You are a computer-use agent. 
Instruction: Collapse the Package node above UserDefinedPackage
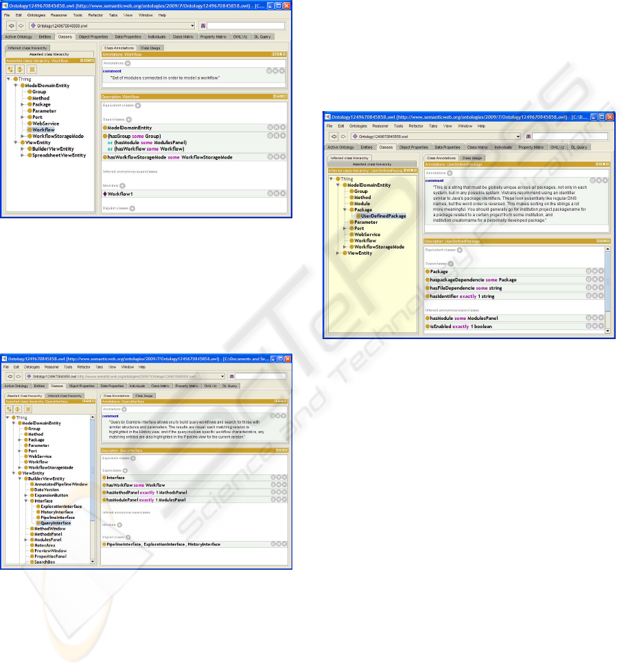click(x=345, y=209)
